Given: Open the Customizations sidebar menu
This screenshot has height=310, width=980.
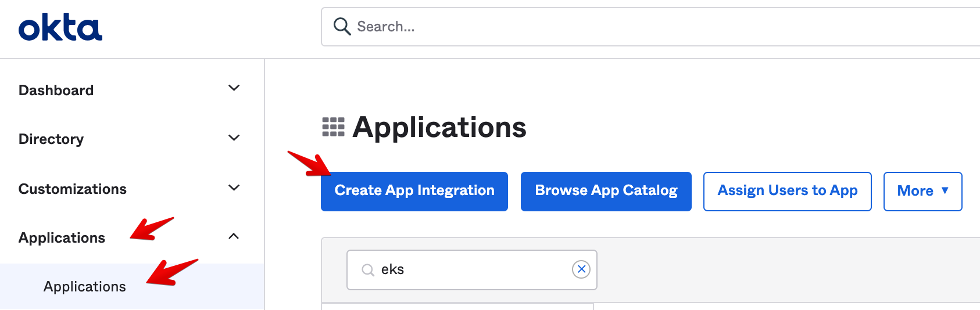Looking at the screenshot, I should click(73, 189).
